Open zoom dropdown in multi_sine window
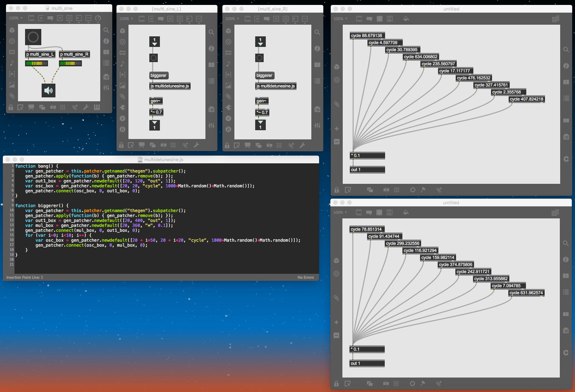Viewport: 575px width, 392px height. coord(16,18)
